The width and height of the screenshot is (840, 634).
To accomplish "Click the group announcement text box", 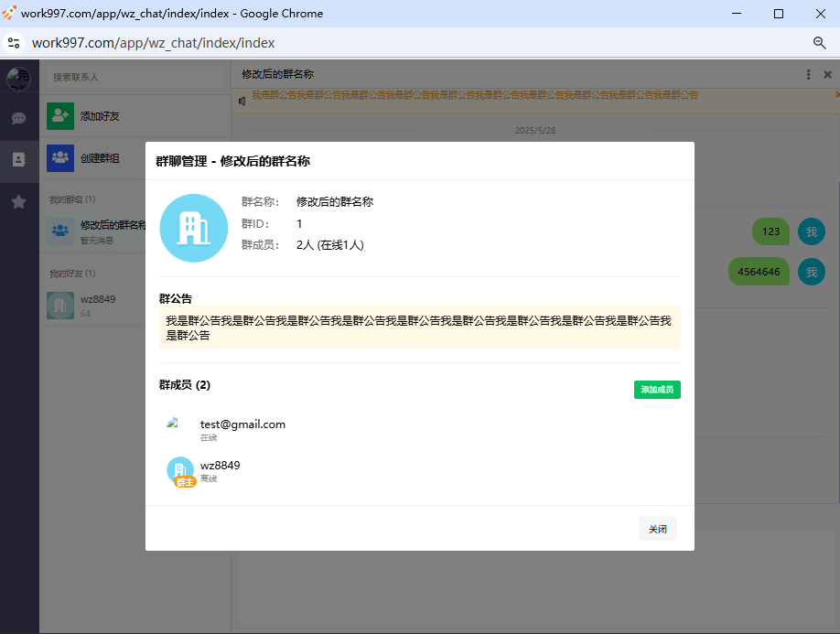I will [x=420, y=328].
